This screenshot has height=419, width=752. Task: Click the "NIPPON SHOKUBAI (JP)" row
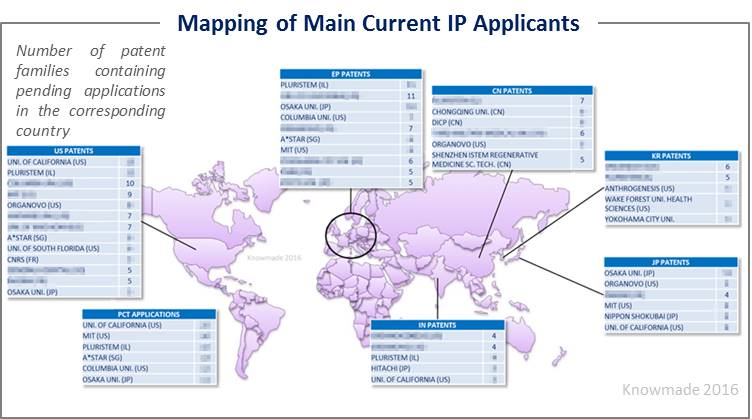coord(670,316)
